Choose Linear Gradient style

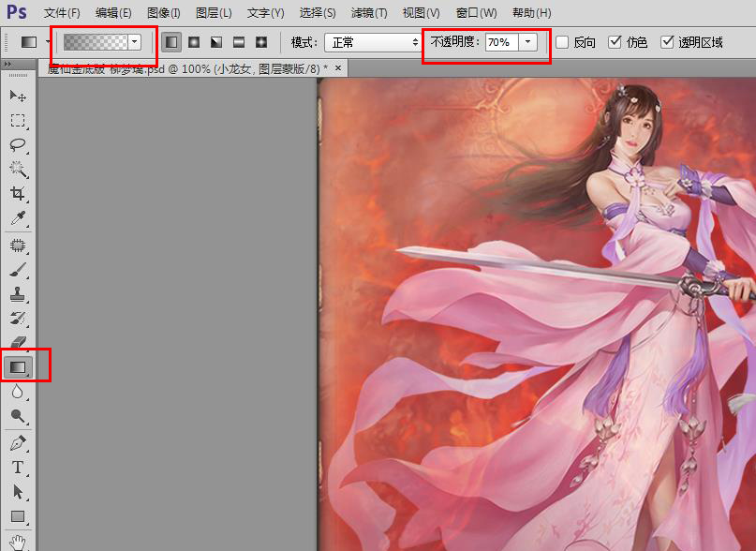click(x=171, y=42)
